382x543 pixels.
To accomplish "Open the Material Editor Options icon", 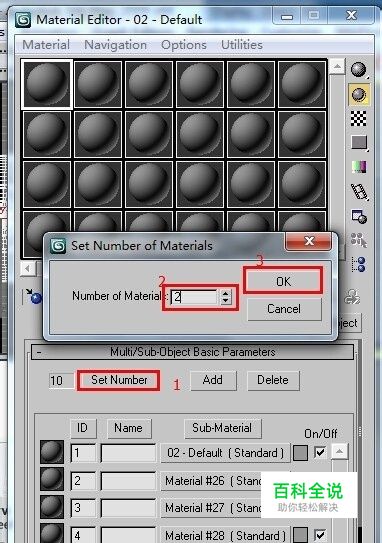I will coord(359,217).
